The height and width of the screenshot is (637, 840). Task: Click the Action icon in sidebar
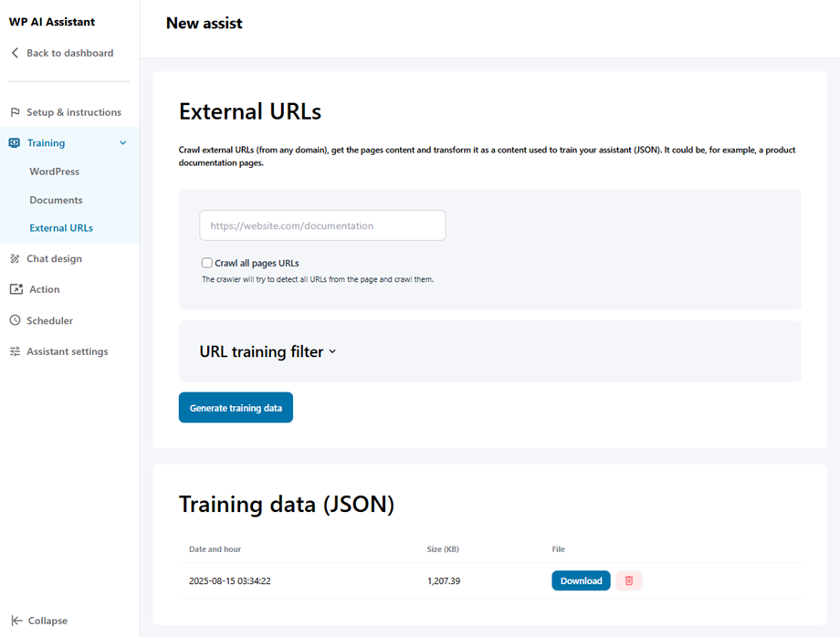[16, 289]
